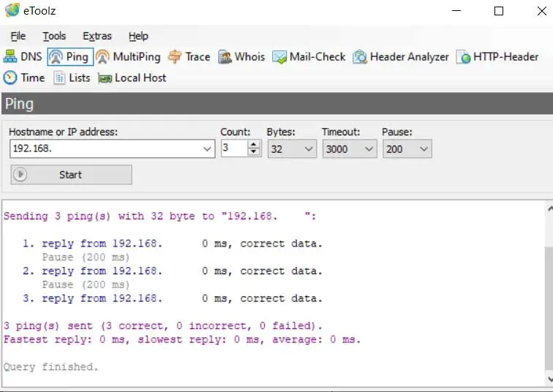
Task: Expand the Bytes dropdown showing 32
Action: 309,149
